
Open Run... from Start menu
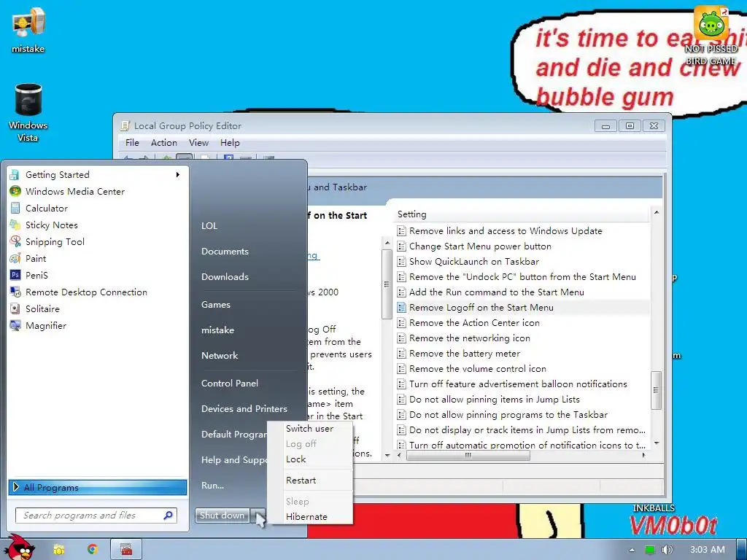pos(212,486)
